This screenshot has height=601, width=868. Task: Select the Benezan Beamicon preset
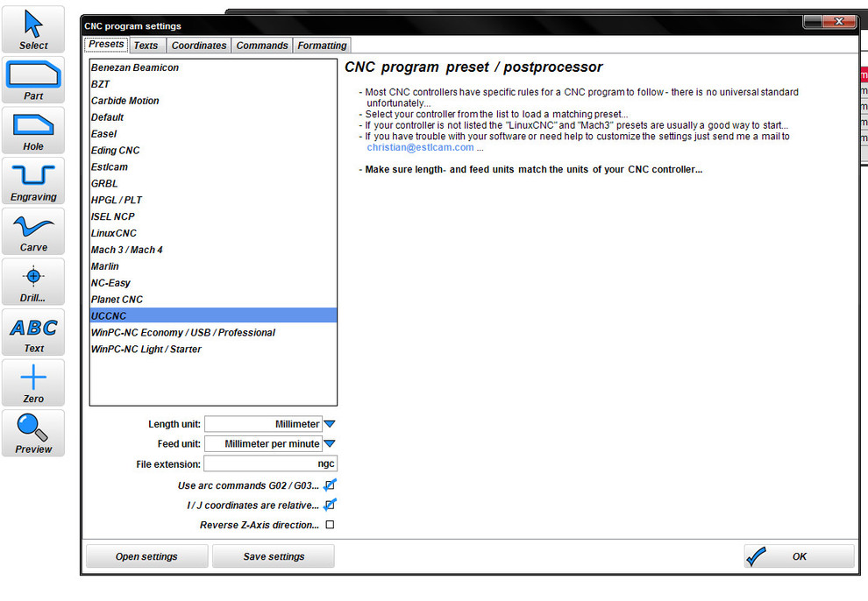point(213,67)
